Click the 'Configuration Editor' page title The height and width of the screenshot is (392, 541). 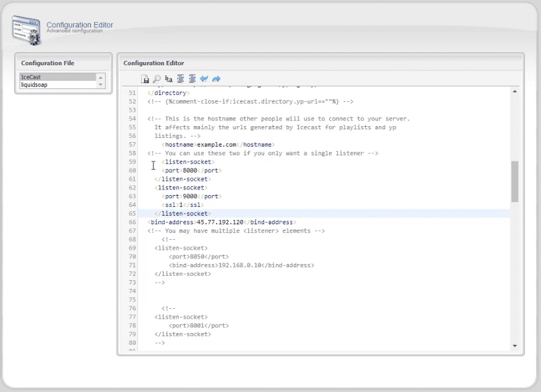pos(80,25)
